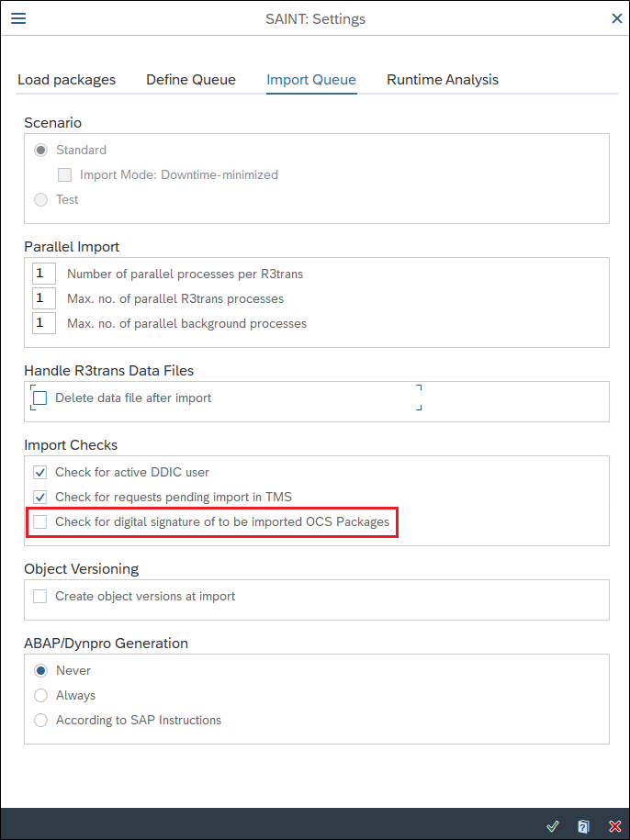Image resolution: width=630 pixels, height=840 pixels.
Task: Enable Delete data file after import
Action: point(40,398)
